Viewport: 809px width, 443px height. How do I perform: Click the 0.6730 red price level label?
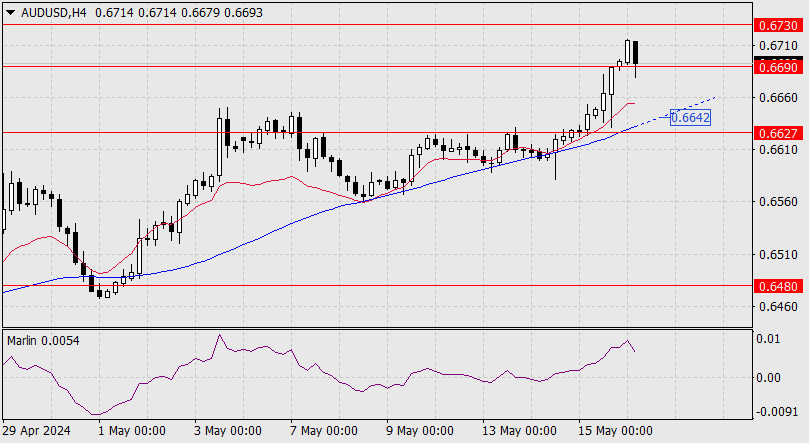[779, 25]
